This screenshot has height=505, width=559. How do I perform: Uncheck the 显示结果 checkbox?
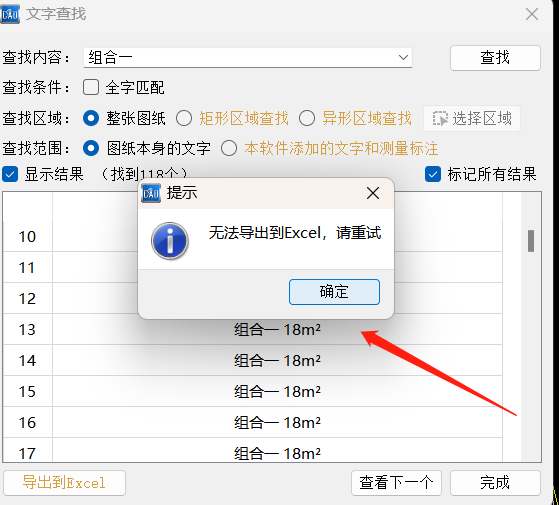click(10, 175)
